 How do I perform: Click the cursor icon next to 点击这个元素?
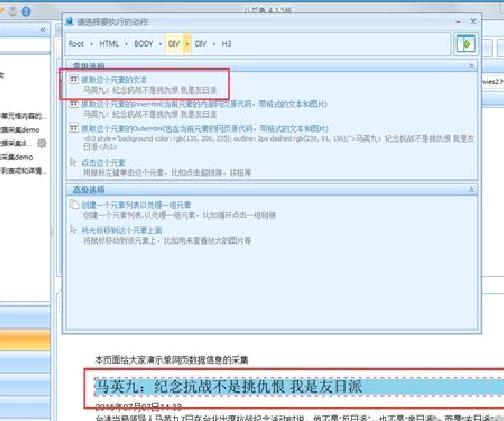point(74,162)
